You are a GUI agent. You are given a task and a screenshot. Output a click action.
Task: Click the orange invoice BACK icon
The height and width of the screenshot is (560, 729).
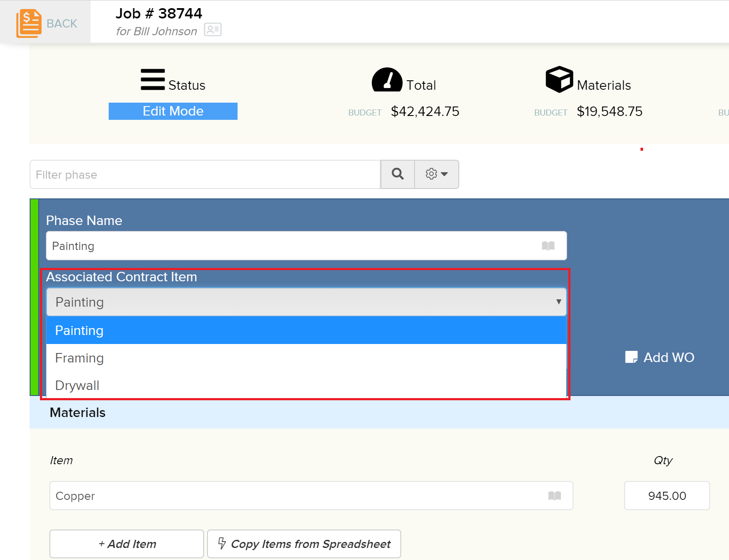click(x=29, y=23)
